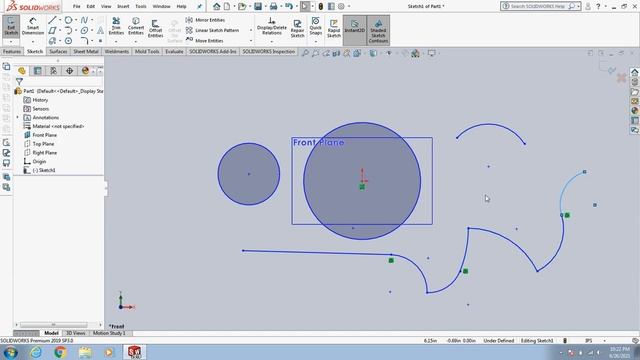This screenshot has height=360, width=640.
Task: Expand the Circle tool dropdown arrow
Action: [x=76, y=20]
